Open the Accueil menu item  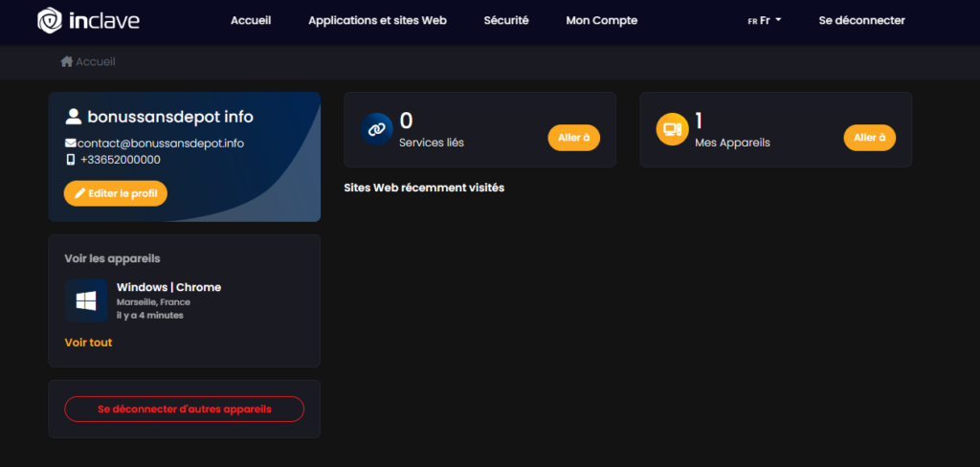251,21
